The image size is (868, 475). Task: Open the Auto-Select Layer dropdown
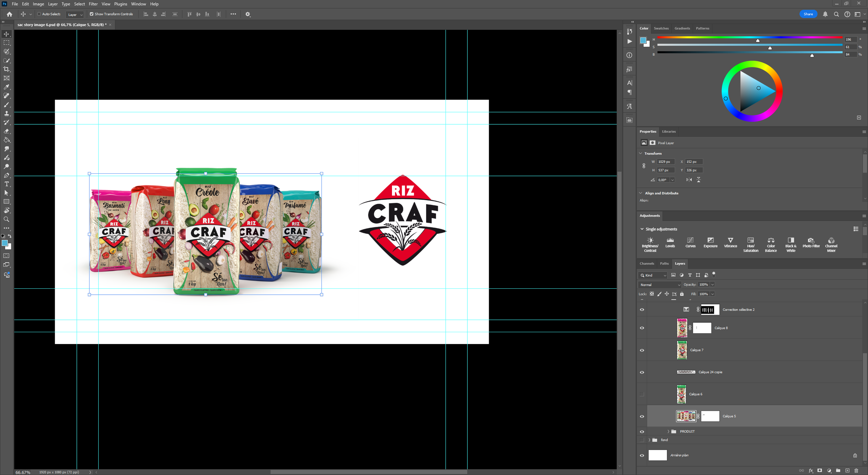[75, 15]
